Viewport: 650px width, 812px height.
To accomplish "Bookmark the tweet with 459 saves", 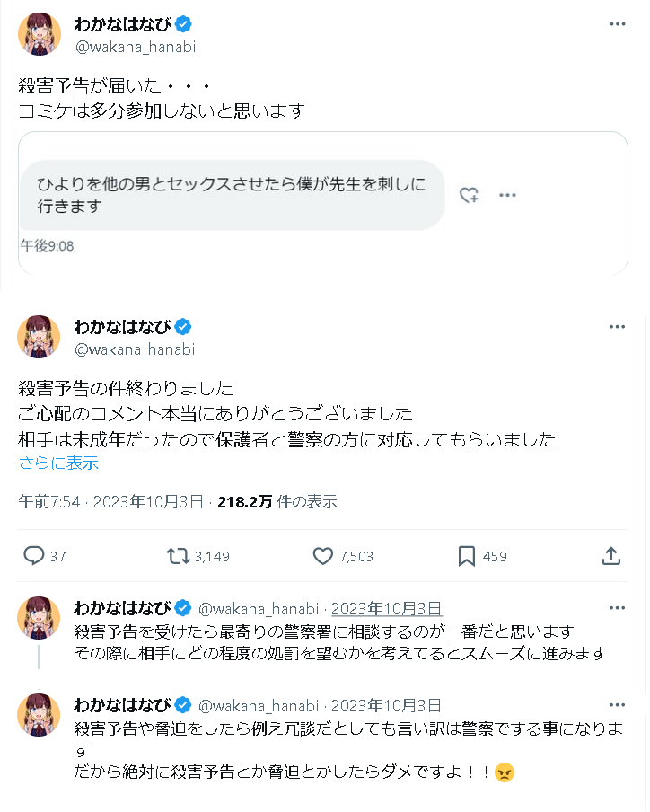I will point(467,556).
